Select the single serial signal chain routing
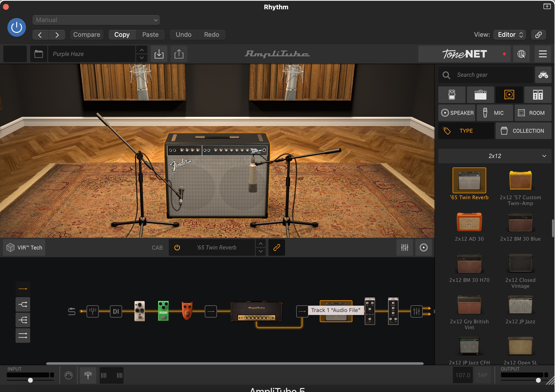Viewport: 555px width, 392px height. point(23,289)
